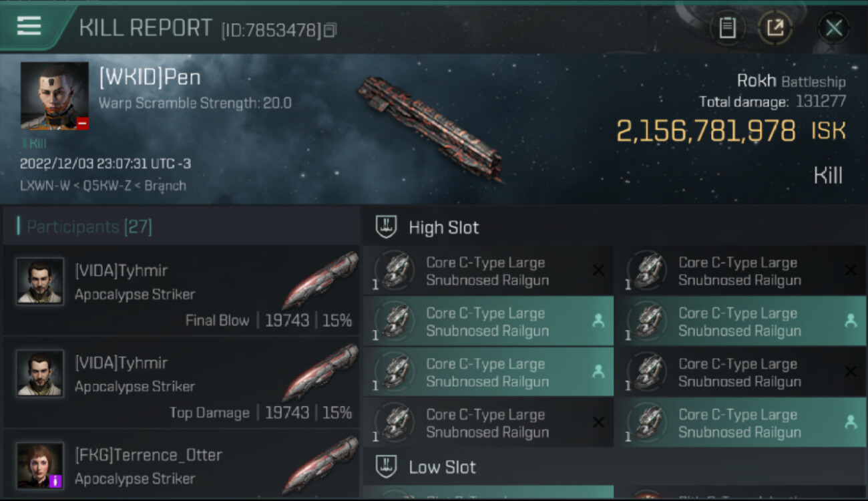Click the share kill report icon
Viewport: 868px width, 501px height.
[x=775, y=28]
